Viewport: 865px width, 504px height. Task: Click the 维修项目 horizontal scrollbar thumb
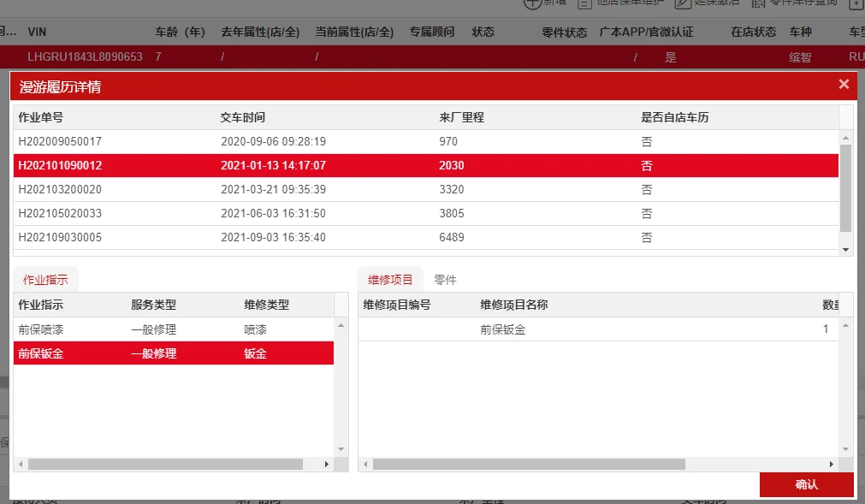click(x=529, y=465)
